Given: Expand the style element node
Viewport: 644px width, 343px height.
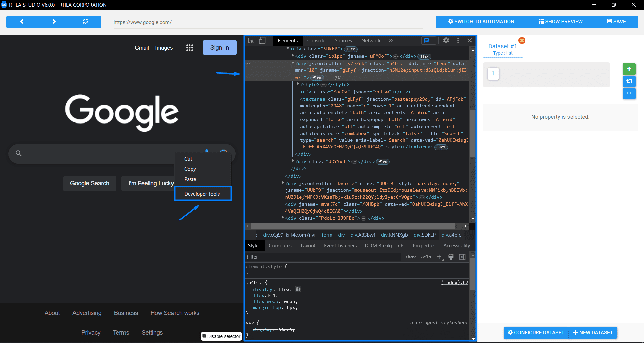Looking at the screenshot, I should 298,84.
